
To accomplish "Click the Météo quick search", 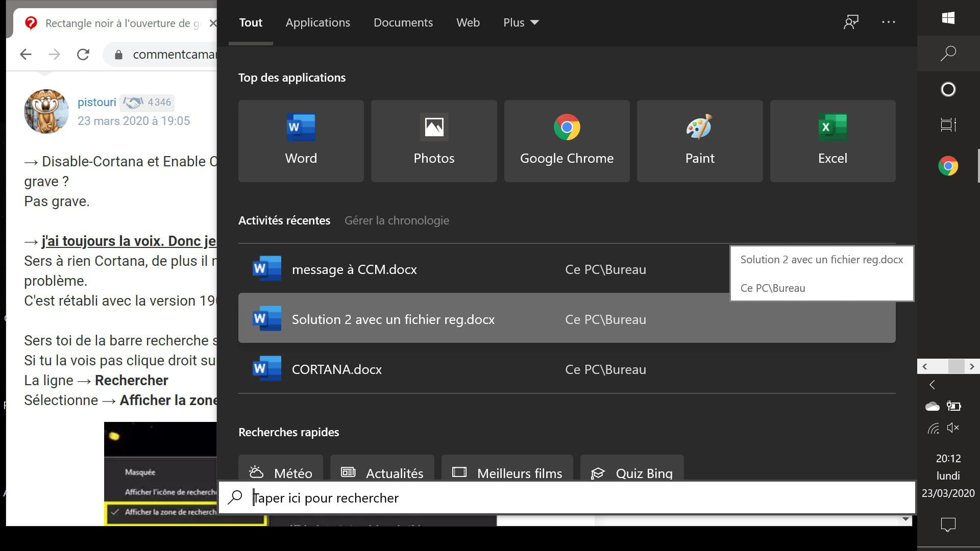I will pyautogui.click(x=281, y=468).
